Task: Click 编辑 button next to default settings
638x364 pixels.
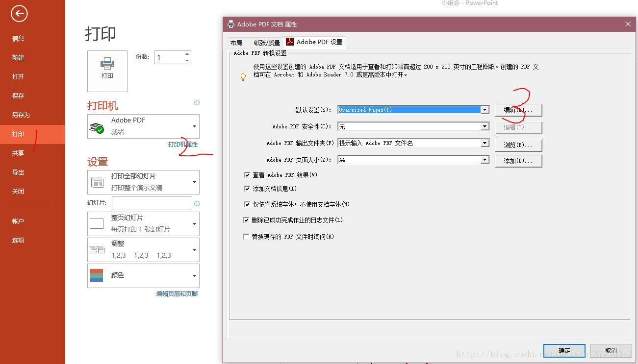Action: (518, 110)
